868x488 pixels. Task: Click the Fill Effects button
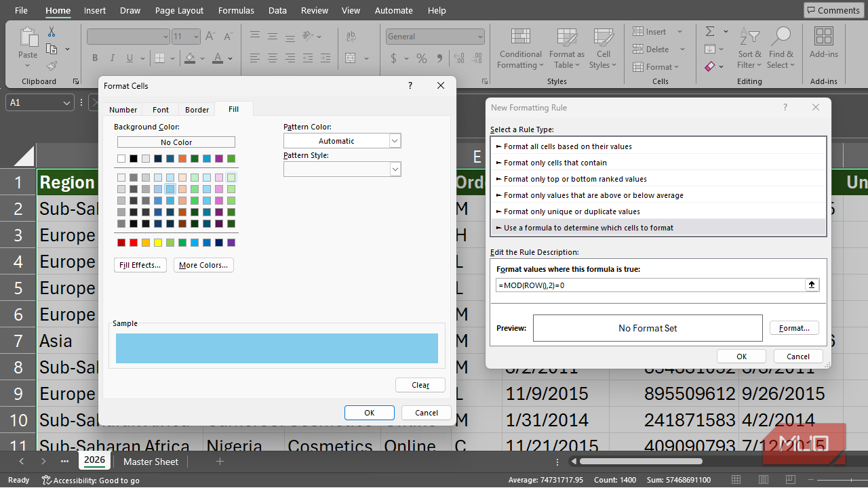click(x=140, y=265)
